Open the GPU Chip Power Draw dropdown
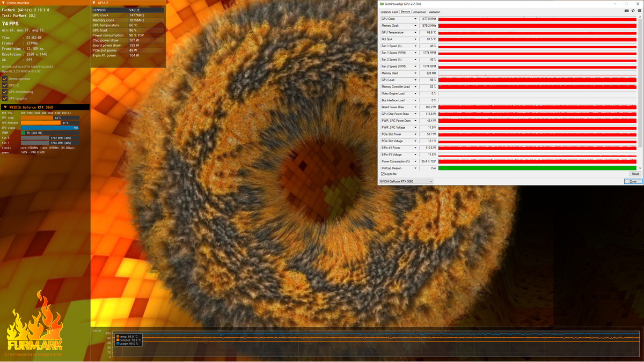The image size is (644, 362). click(415, 114)
